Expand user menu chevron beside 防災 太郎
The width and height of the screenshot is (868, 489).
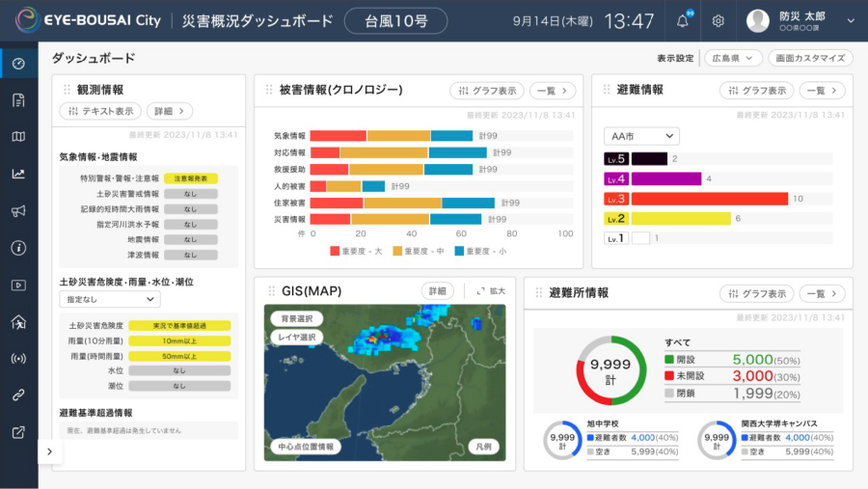pyautogui.click(x=851, y=21)
